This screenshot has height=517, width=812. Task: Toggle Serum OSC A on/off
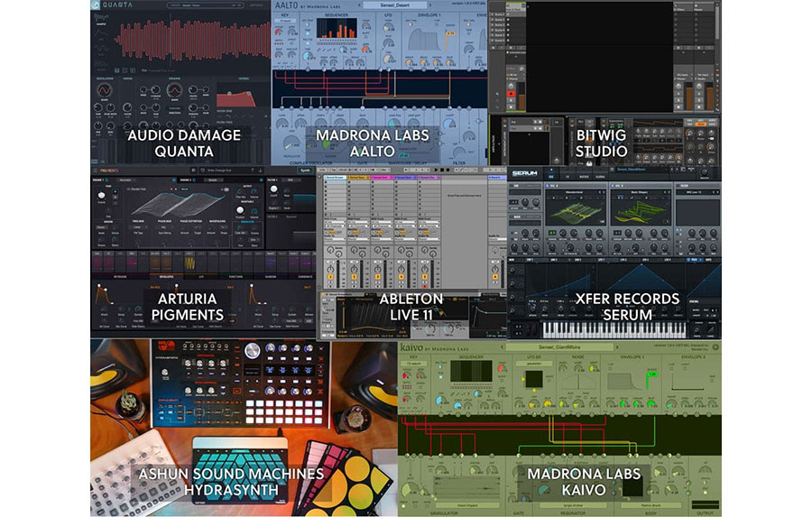[548, 185]
